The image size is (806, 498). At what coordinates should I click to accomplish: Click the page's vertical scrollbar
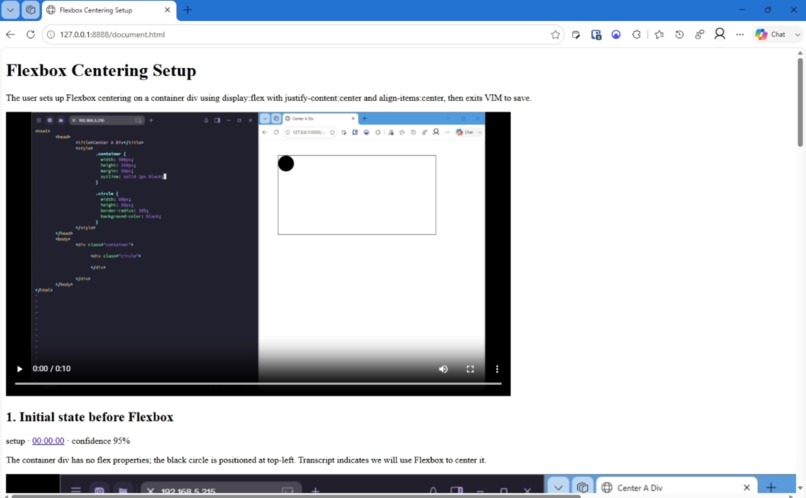[x=800, y=103]
